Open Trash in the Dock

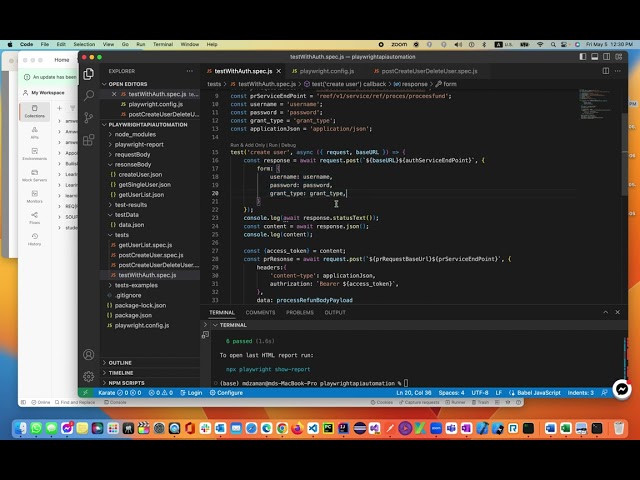(x=619, y=428)
